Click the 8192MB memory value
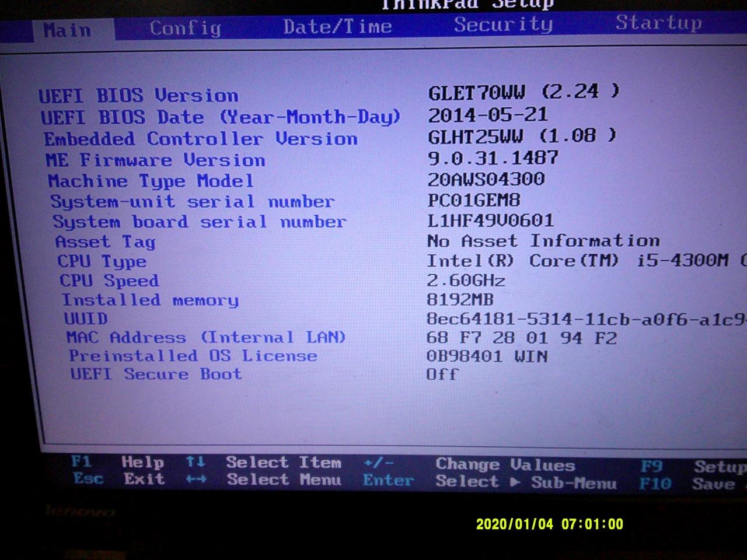 pos(460,299)
